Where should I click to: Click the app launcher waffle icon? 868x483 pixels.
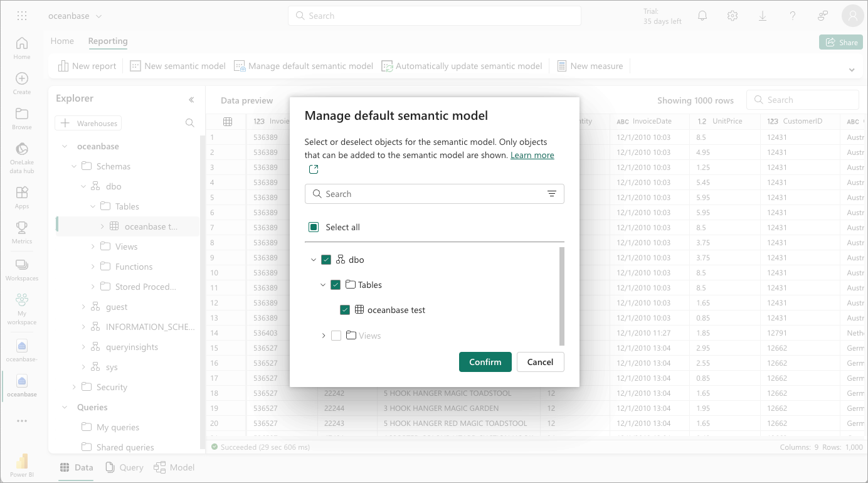(x=22, y=16)
